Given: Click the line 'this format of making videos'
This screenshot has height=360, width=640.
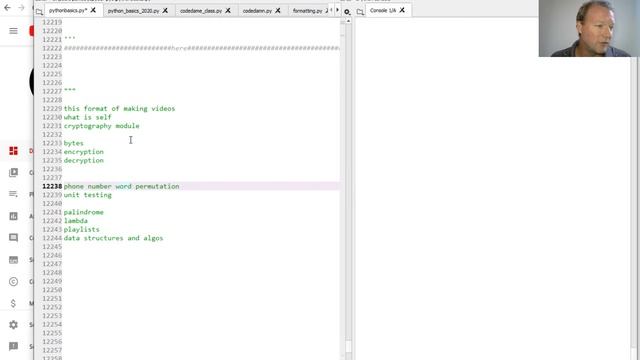Looking at the screenshot, I should coord(119,109).
